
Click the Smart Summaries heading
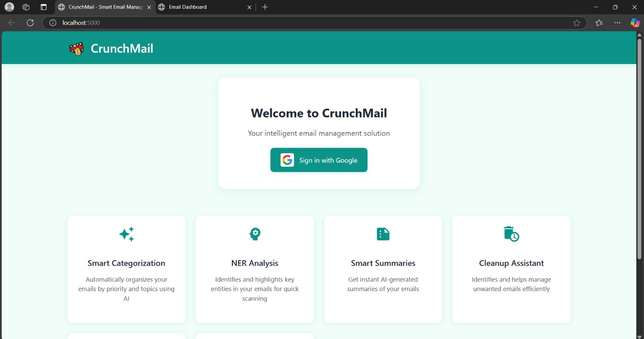[x=383, y=263]
